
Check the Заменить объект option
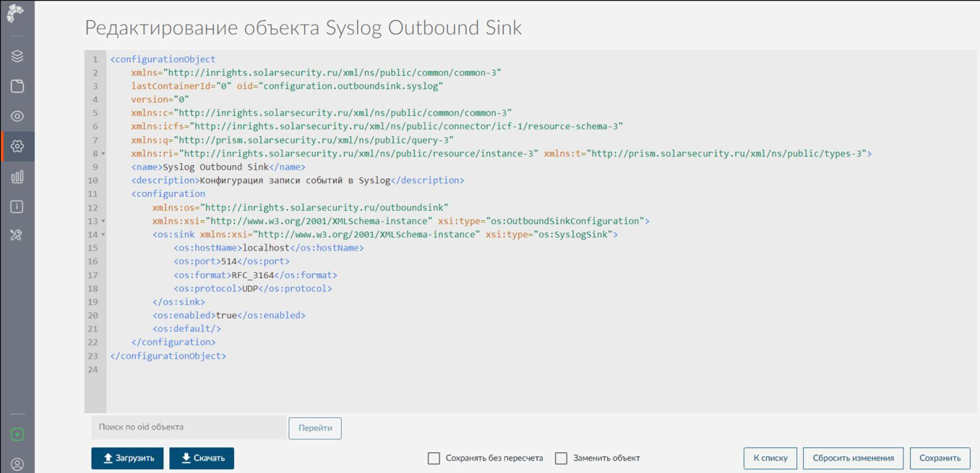[x=562, y=459]
